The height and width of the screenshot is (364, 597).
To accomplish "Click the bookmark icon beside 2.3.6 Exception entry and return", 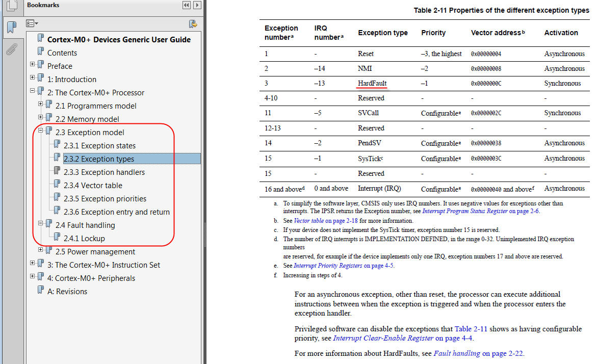I will 57,210.
